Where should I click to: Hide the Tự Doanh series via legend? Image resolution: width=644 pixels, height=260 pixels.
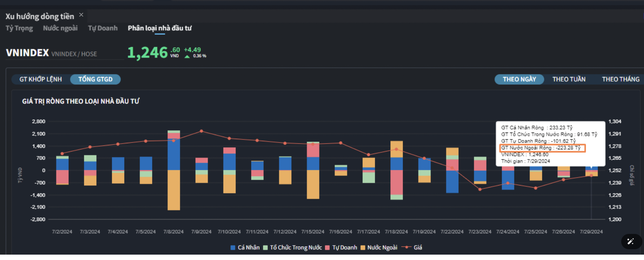pyautogui.click(x=328, y=248)
